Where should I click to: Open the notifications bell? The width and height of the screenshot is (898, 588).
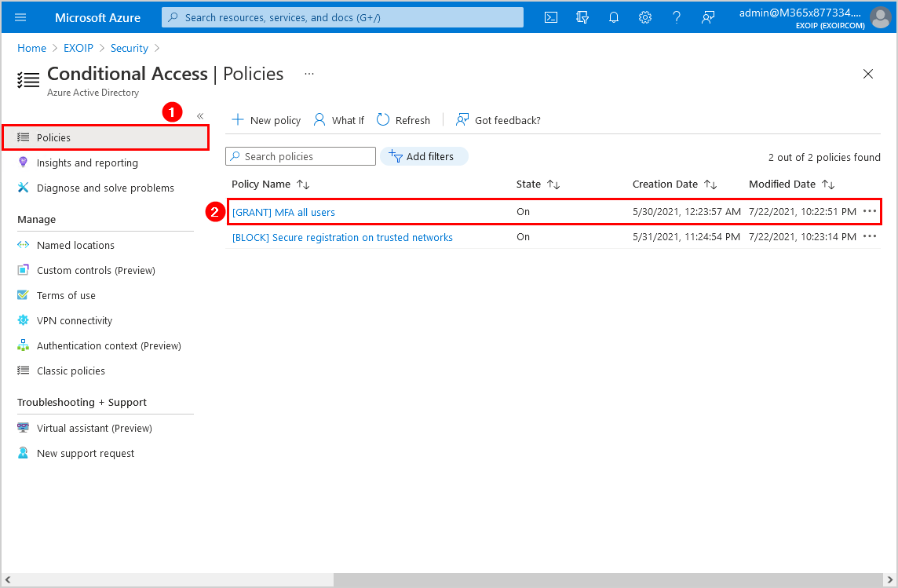click(613, 16)
